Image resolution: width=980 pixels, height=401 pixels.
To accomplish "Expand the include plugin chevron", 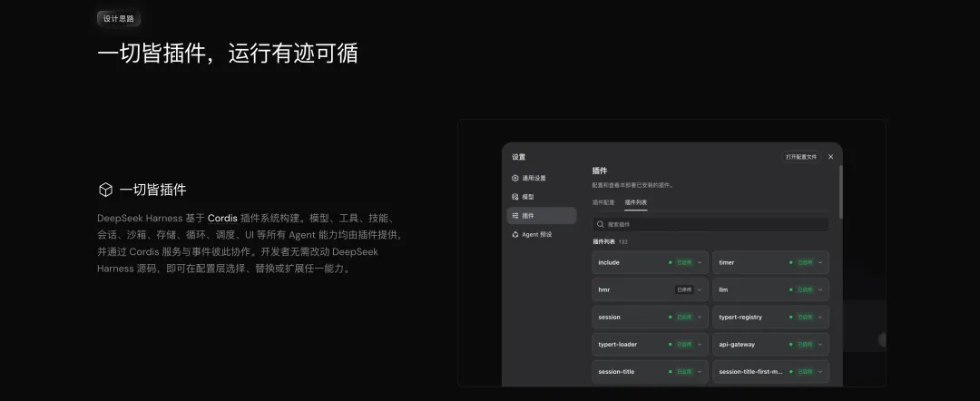I will (700, 263).
